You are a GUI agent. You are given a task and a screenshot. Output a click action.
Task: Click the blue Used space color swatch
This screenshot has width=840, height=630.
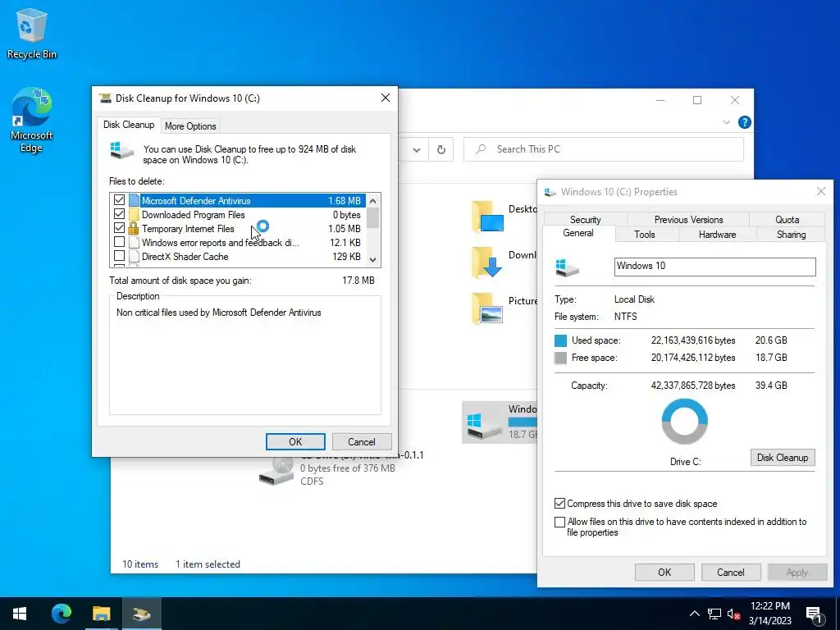pyautogui.click(x=560, y=340)
